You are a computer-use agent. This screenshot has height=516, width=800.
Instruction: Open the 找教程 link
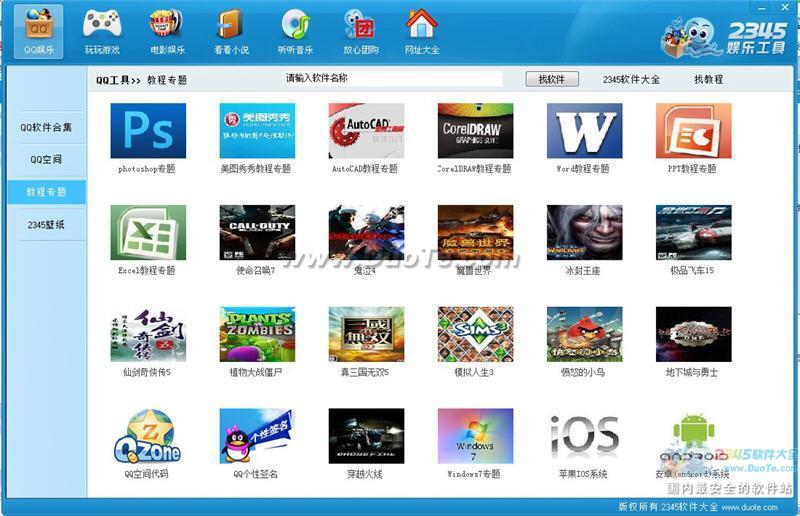(709, 79)
